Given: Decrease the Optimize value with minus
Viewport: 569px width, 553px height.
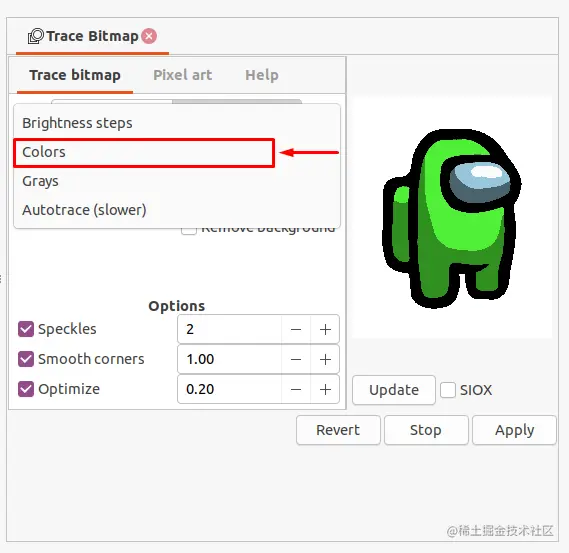Looking at the screenshot, I should pos(296,389).
